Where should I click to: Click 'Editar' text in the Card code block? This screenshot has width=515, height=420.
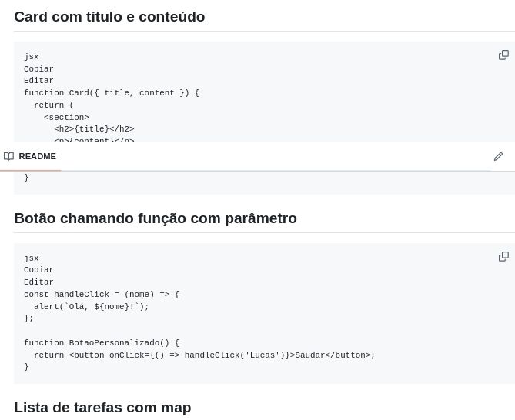tap(38, 81)
